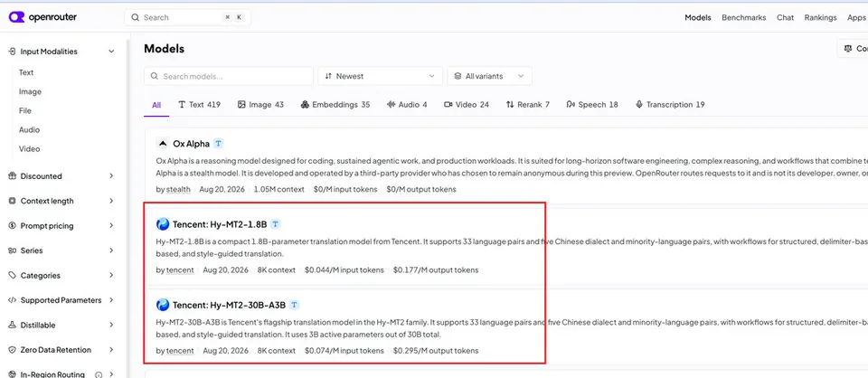Click the top Search box
This screenshot has height=378, width=868.
click(x=188, y=18)
